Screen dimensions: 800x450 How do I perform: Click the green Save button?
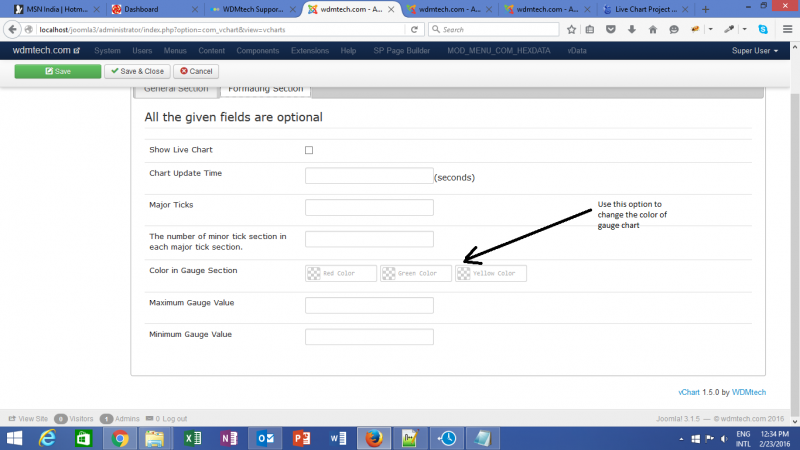58,71
